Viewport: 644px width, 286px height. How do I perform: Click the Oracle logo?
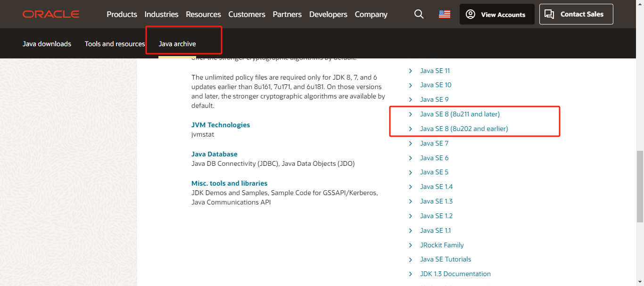(51, 14)
